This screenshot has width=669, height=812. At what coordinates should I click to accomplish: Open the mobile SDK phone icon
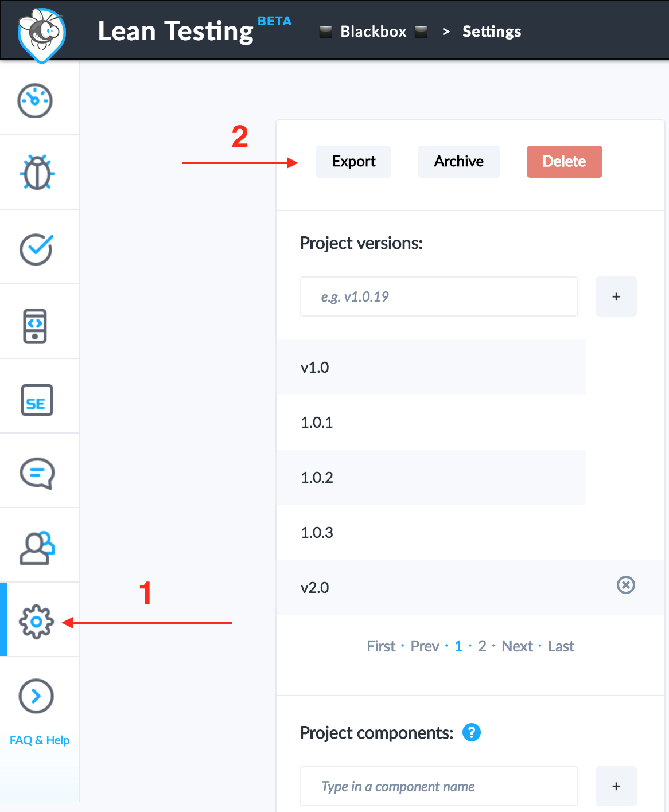[35, 326]
